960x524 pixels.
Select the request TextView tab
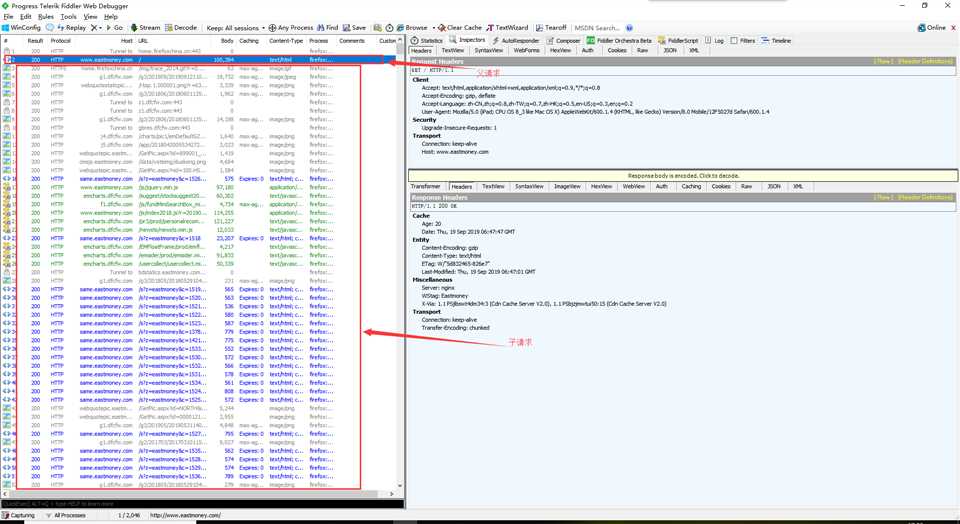click(x=452, y=50)
